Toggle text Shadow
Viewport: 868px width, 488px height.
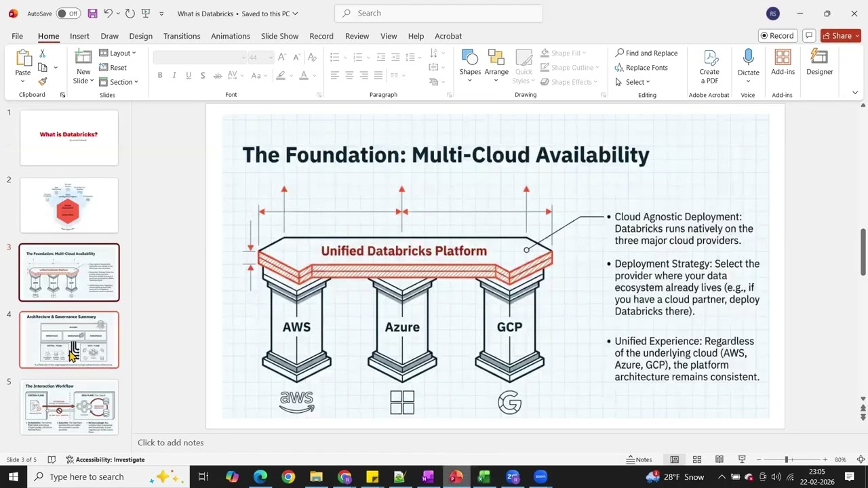click(203, 75)
